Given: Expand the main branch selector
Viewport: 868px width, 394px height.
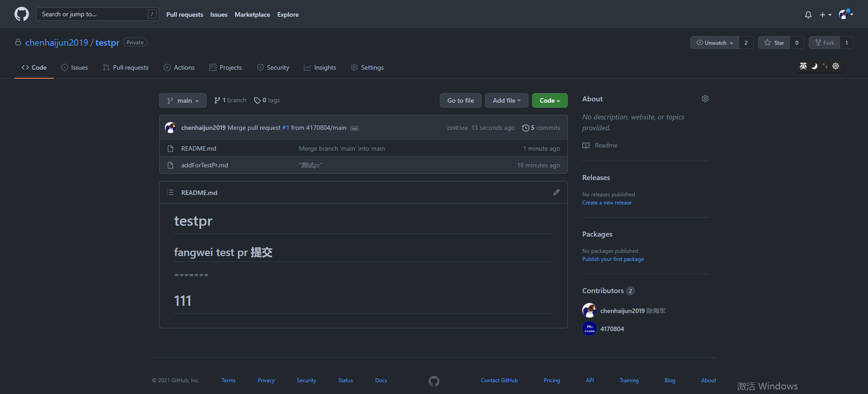Looking at the screenshot, I should tap(183, 100).
